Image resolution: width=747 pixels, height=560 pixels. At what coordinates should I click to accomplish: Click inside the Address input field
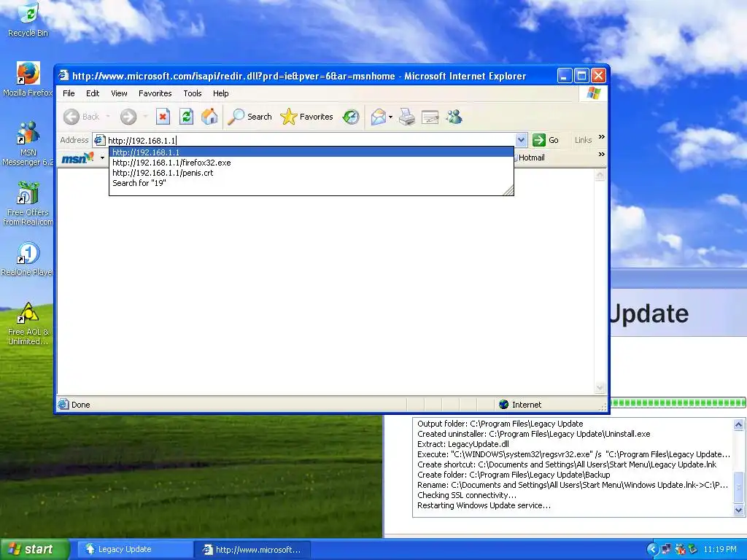tap(311, 140)
